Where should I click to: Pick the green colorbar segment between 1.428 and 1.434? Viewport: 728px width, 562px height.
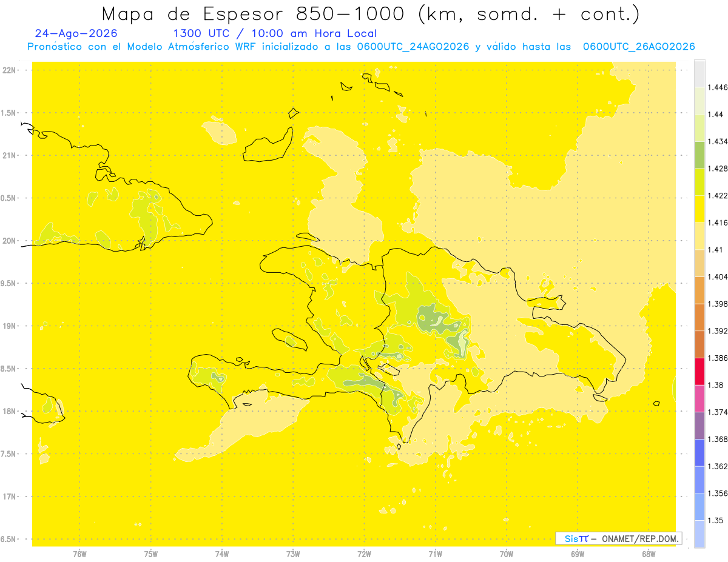[x=699, y=155]
